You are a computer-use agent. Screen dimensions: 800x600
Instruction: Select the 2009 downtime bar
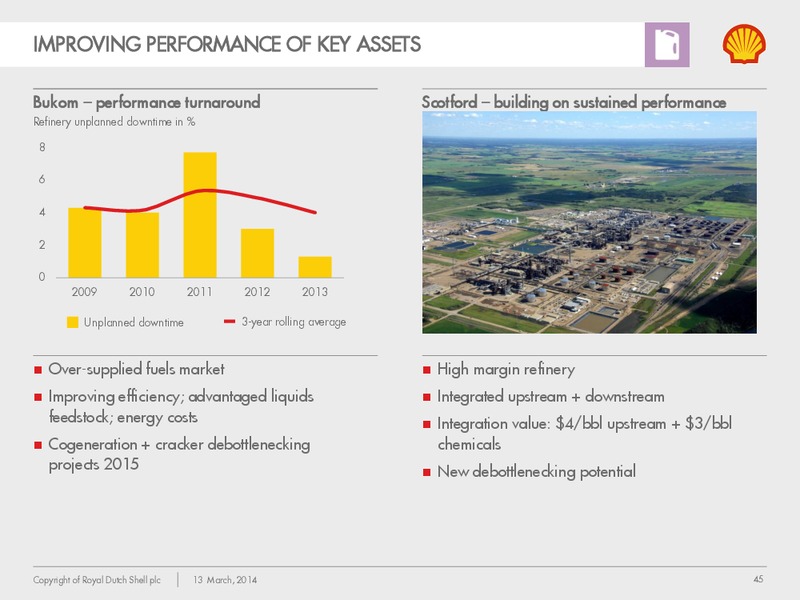(x=85, y=243)
